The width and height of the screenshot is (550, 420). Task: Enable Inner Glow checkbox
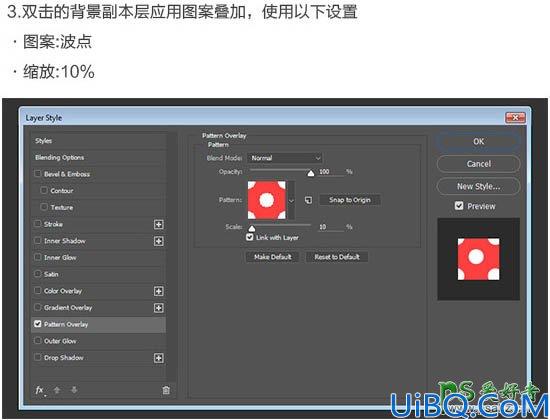pos(38,257)
